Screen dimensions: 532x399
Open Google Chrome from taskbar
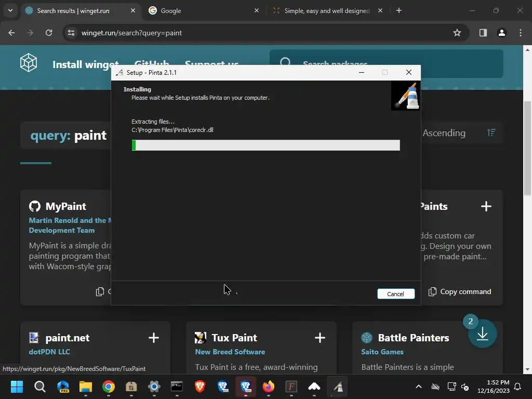(x=108, y=387)
